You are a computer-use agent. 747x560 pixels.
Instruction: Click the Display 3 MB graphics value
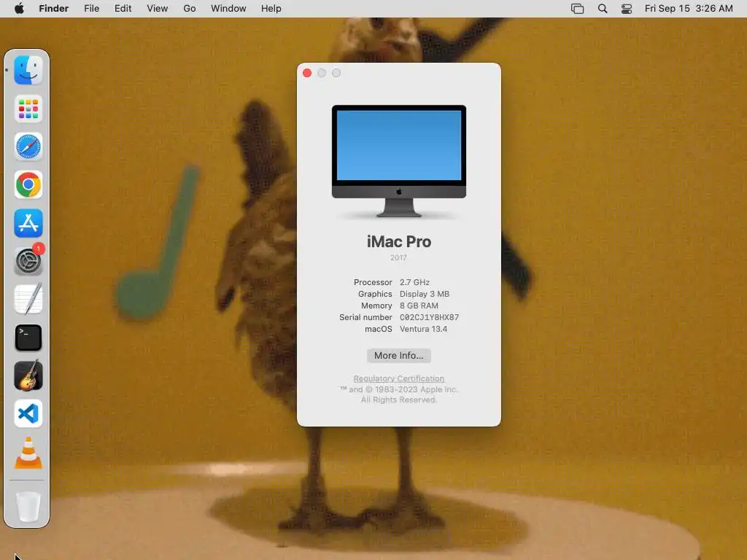coord(425,294)
